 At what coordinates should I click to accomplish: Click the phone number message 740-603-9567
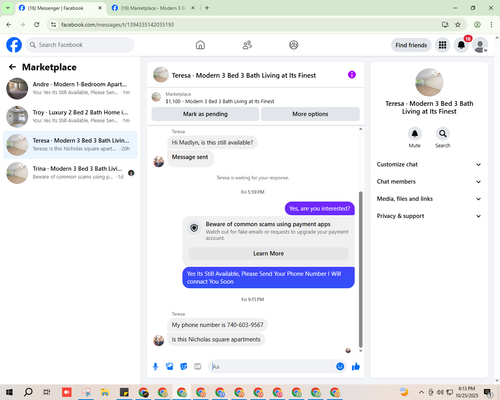[x=217, y=325]
